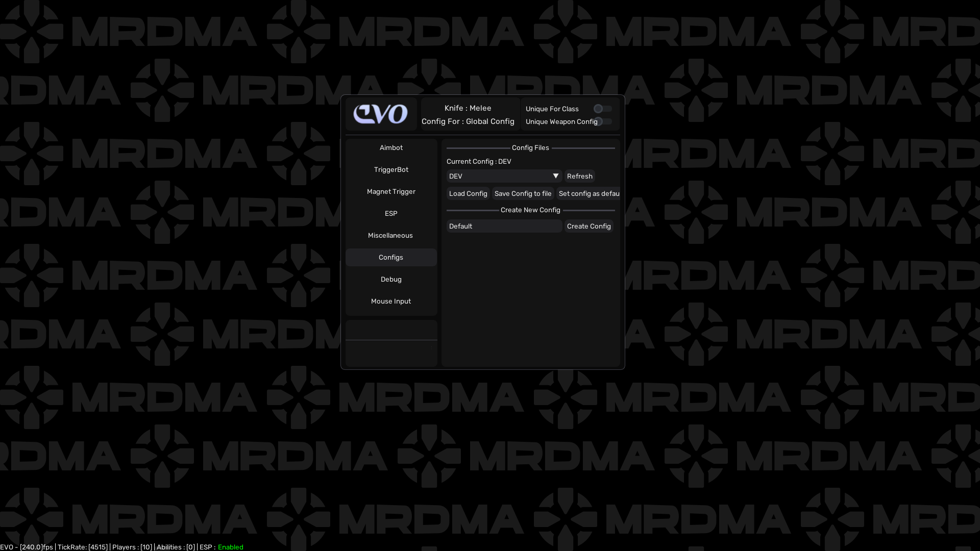Viewport: 980px width, 551px height.
Task: Go to Miscellaneous section
Action: click(390, 235)
